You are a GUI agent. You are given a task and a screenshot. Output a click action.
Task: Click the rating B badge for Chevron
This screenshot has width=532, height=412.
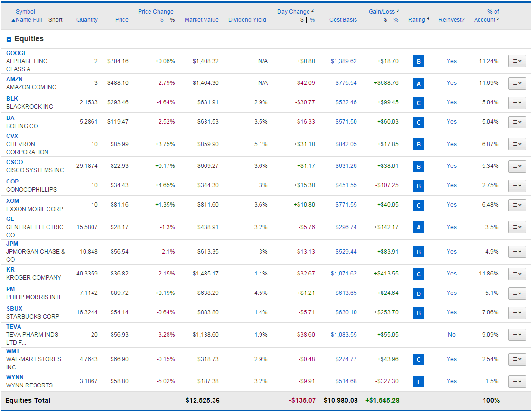pos(419,144)
